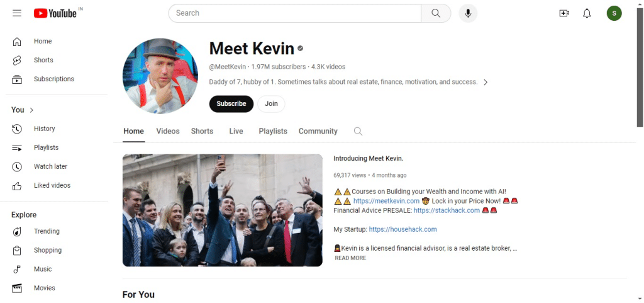Click the YouTube logo
Image resolution: width=644 pixels, height=303 pixels.
coord(55,13)
